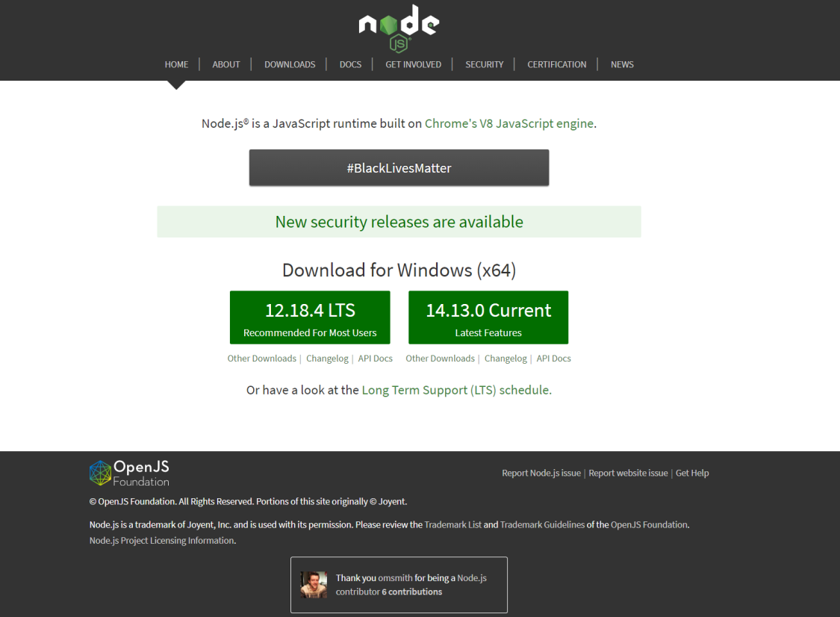Open Other Downloads under 12.18.4 LTS

point(261,359)
